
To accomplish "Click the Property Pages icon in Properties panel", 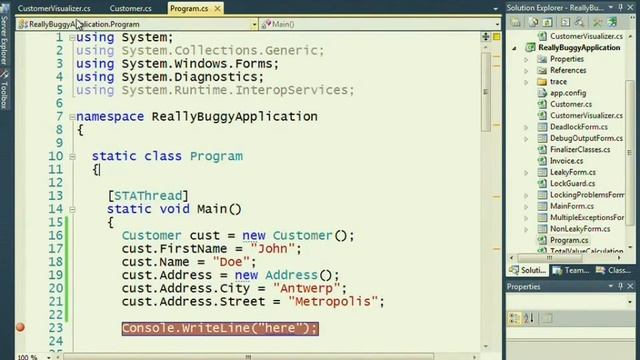I will (547, 318).
